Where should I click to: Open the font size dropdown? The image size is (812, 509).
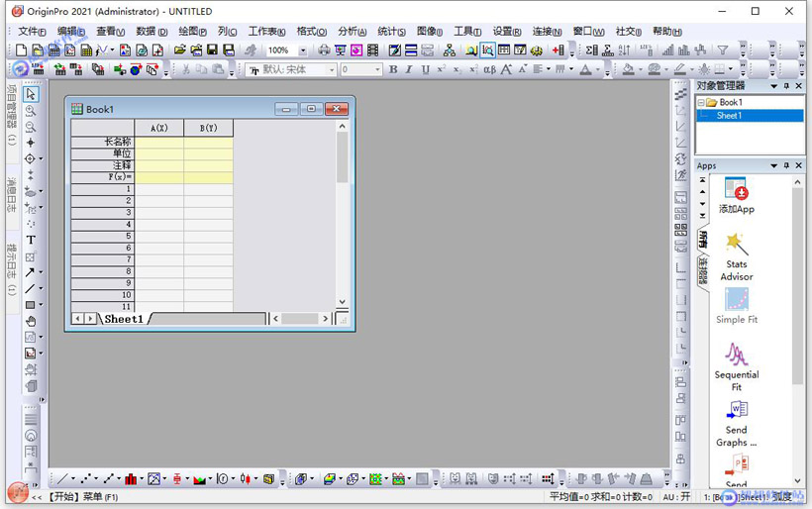(x=377, y=69)
